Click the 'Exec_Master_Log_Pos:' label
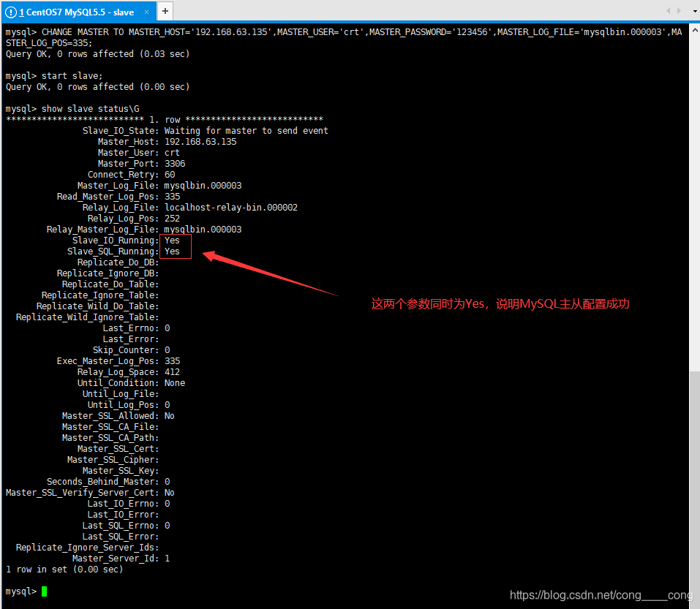The height and width of the screenshot is (609, 700). coord(108,361)
